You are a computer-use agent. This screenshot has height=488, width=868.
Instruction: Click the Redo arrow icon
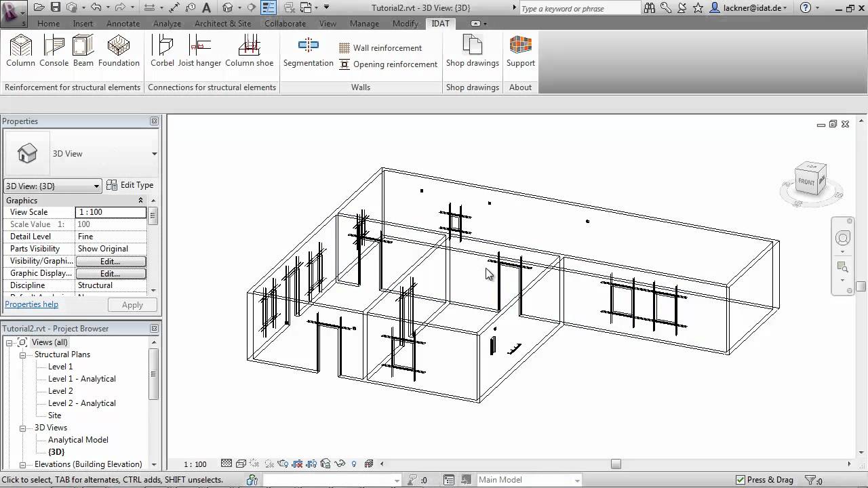tap(121, 7)
